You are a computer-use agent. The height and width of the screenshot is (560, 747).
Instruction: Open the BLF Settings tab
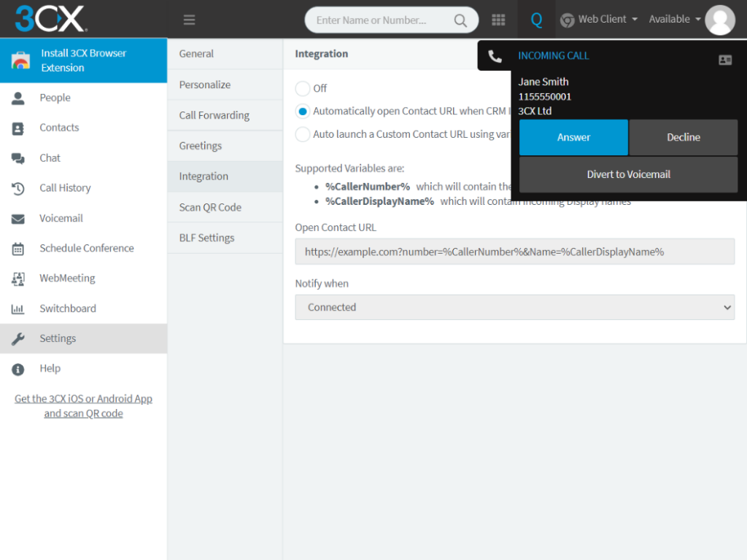click(x=206, y=237)
